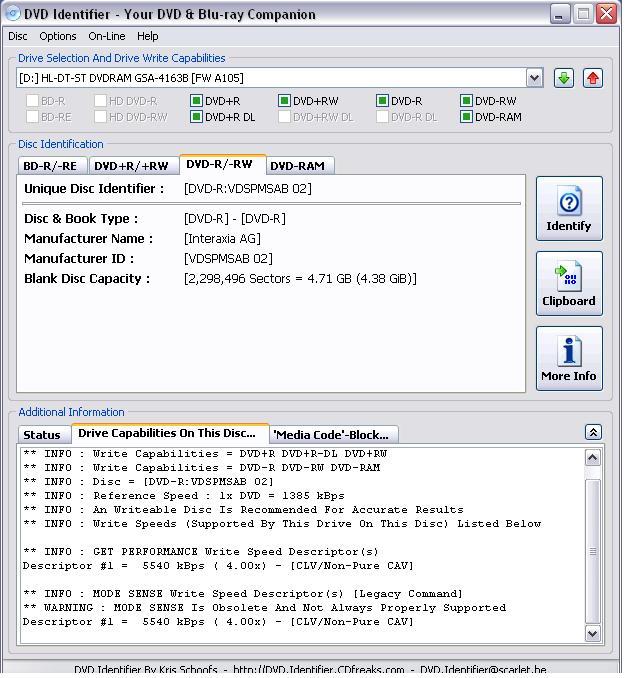The image size is (629, 678).
Task: Minimize the DVD Identifier window
Action: (x=560, y=14)
